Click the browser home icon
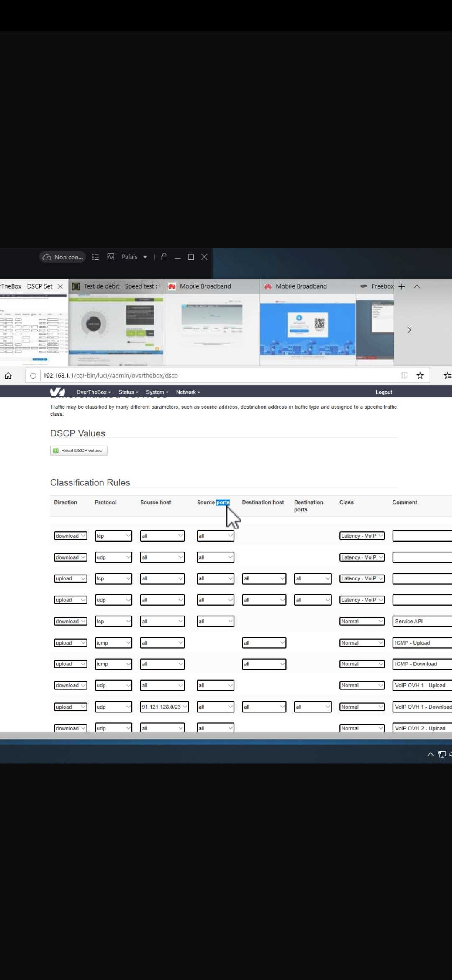Image resolution: width=452 pixels, height=980 pixels. click(8, 376)
